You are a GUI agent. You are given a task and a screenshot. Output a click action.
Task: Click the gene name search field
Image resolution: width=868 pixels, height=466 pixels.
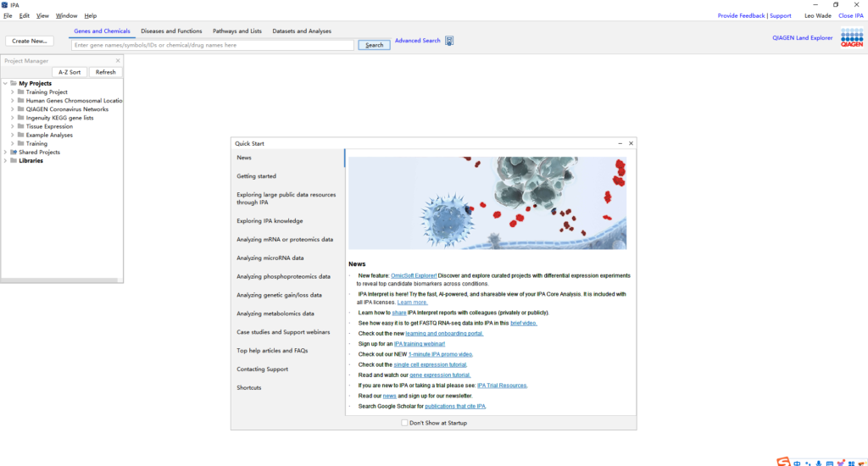(212, 45)
